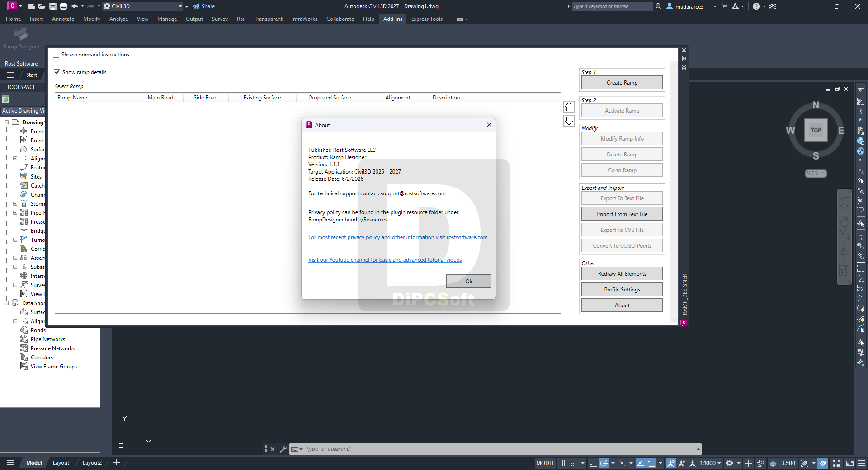Uncheck Show ramp details checkbox
Image resolution: width=868 pixels, height=470 pixels.
click(x=57, y=72)
